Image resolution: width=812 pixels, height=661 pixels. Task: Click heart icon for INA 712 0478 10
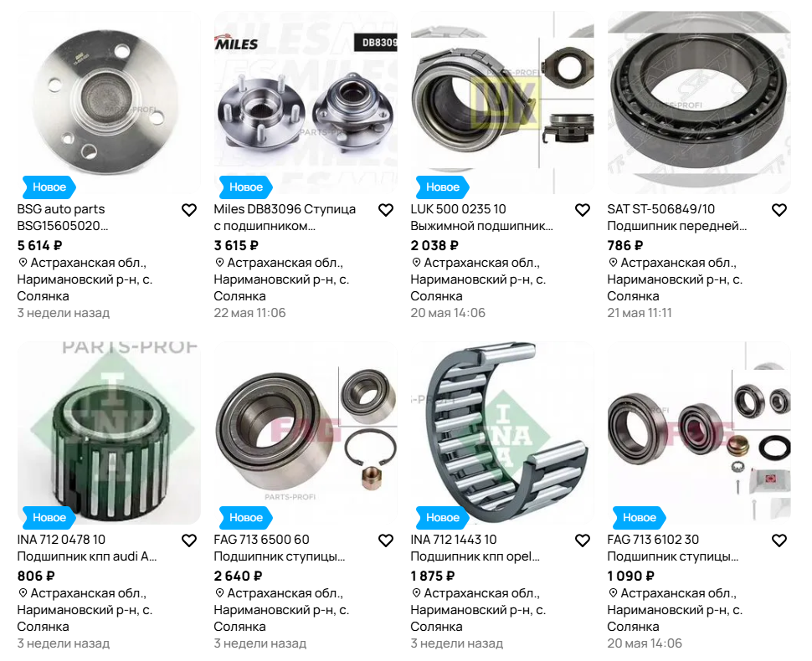click(x=189, y=541)
